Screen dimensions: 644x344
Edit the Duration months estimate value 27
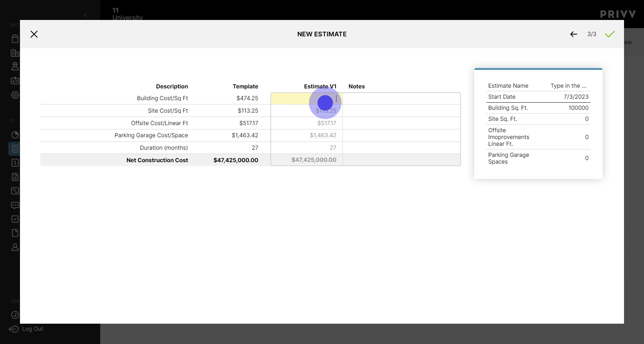pos(306,148)
